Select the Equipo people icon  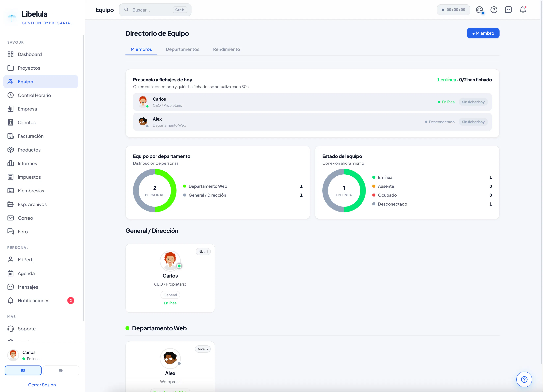tap(11, 82)
